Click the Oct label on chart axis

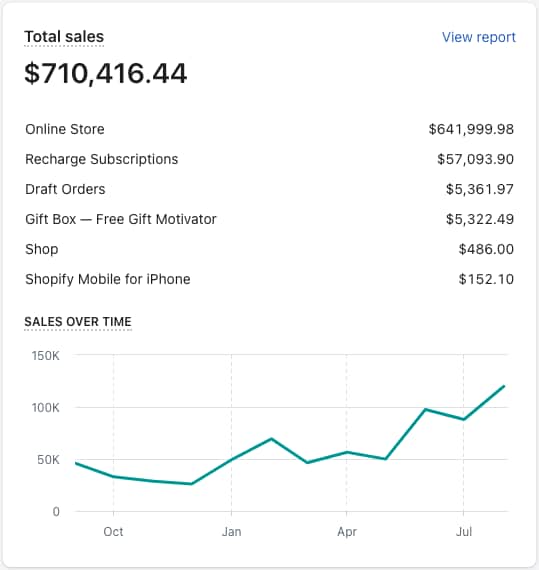[113, 532]
